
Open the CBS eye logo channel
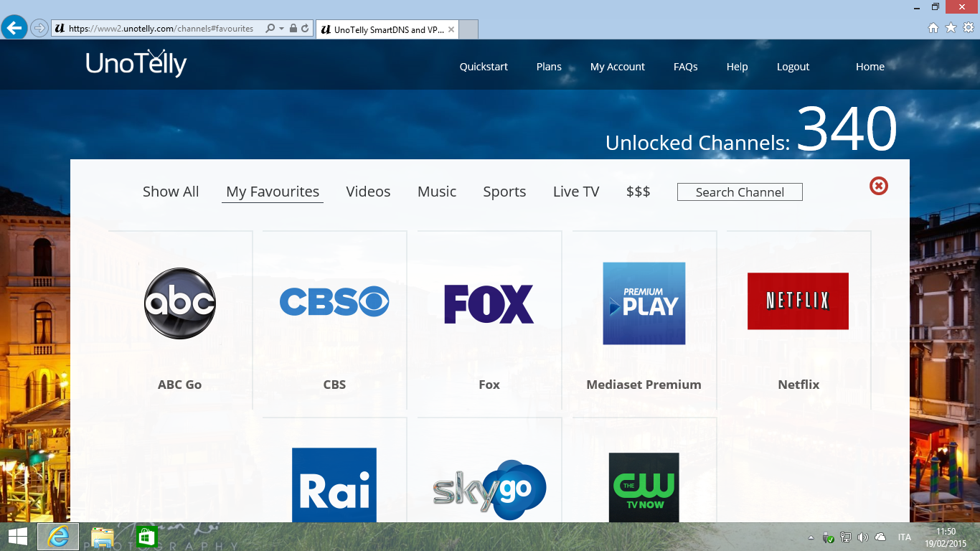(x=334, y=301)
